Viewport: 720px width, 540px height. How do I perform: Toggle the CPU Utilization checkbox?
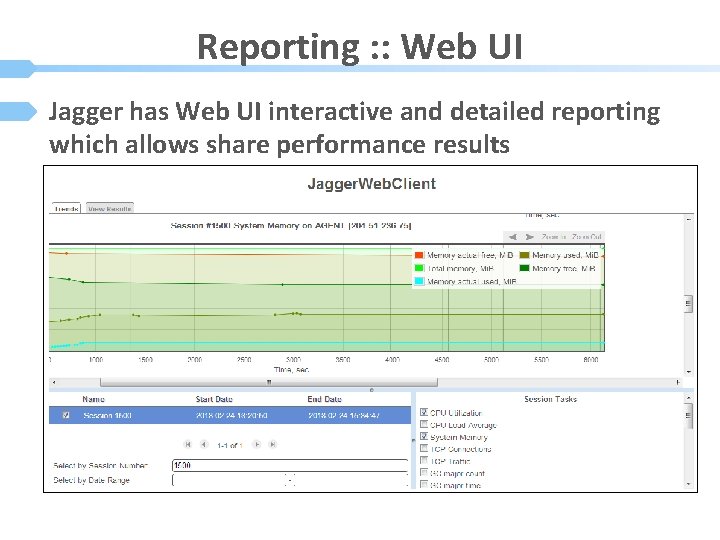[x=424, y=412]
